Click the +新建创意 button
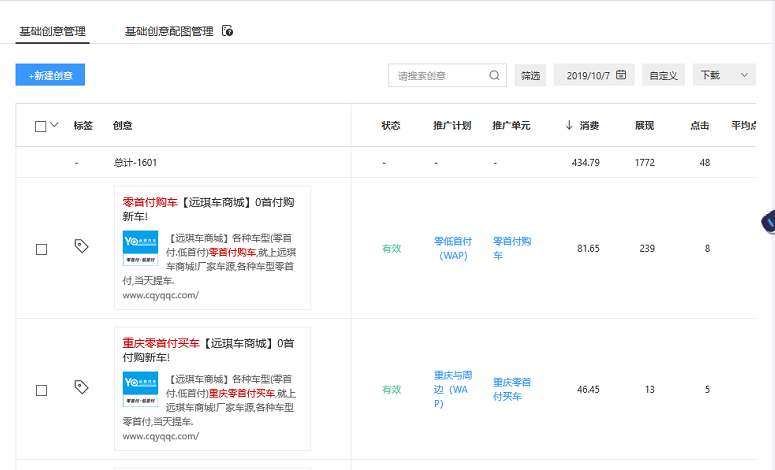Viewport: 775px width, 470px height. [x=50, y=75]
